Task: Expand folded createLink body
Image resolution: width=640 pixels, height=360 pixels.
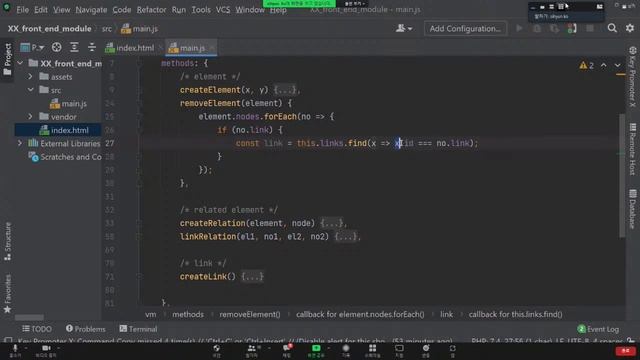Action: tap(252, 277)
